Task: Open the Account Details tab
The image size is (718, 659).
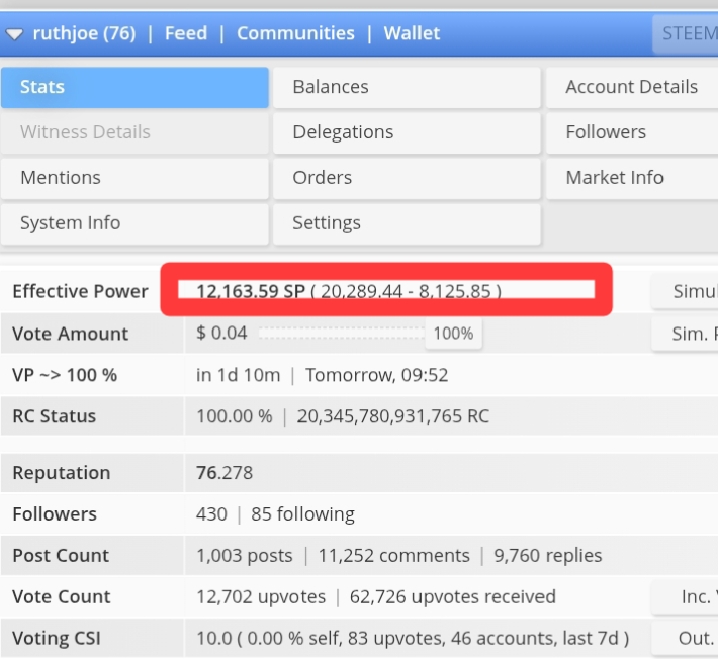Action: pyautogui.click(x=632, y=87)
